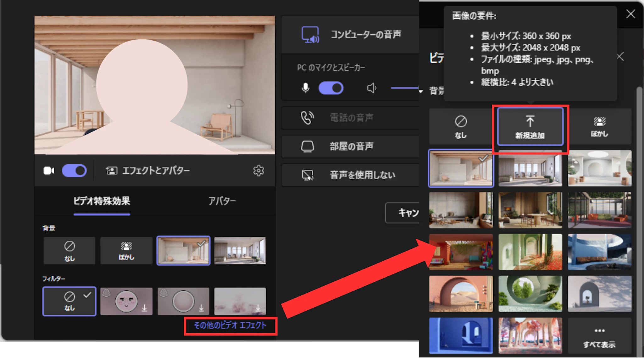Click the speaker volume icon
Screen dimensions: 644x358
(x=371, y=88)
